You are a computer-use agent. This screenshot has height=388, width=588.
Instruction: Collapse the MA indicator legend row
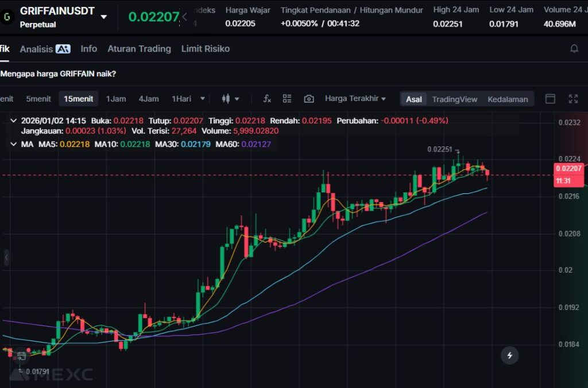coord(13,144)
